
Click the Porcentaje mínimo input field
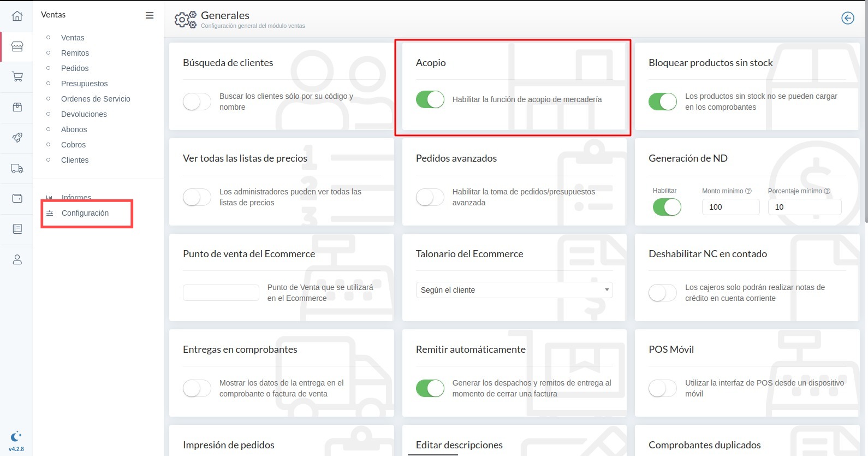coord(805,207)
